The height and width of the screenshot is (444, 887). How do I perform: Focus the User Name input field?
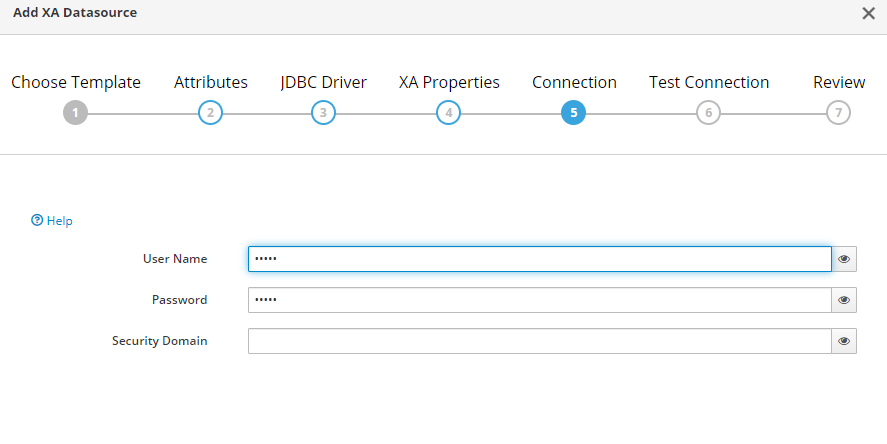[540, 259]
